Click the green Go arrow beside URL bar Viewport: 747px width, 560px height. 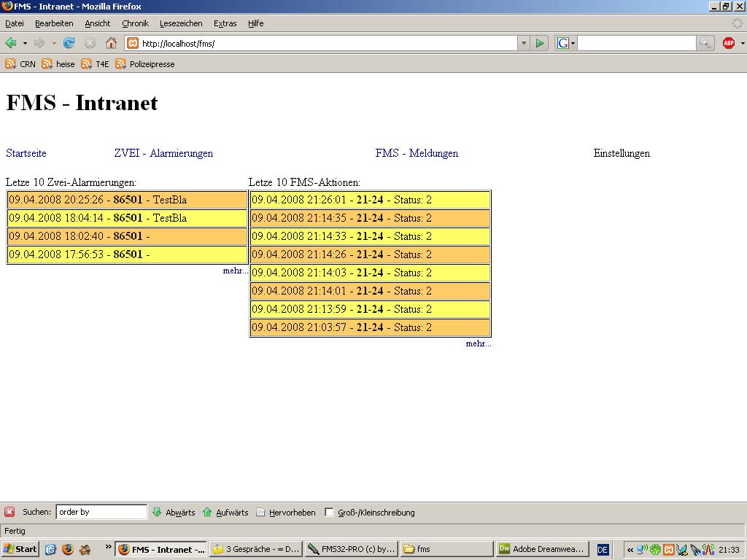point(540,43)
